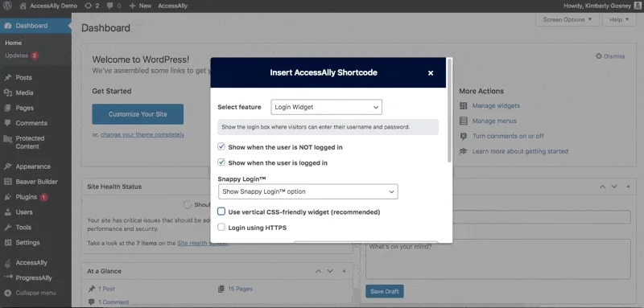Click the Beaver Builder icon in sidebar
This screenshot has height=308, width=644.
tap(7, 182)
